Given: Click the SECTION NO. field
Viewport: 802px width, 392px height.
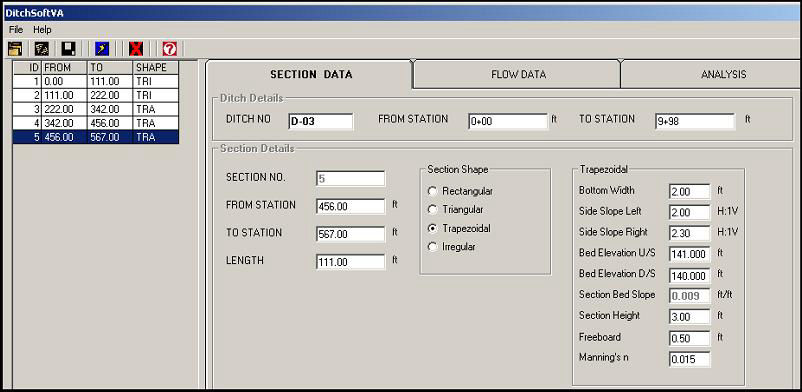Looking at the screenshot, I should (x=350, y=179).
